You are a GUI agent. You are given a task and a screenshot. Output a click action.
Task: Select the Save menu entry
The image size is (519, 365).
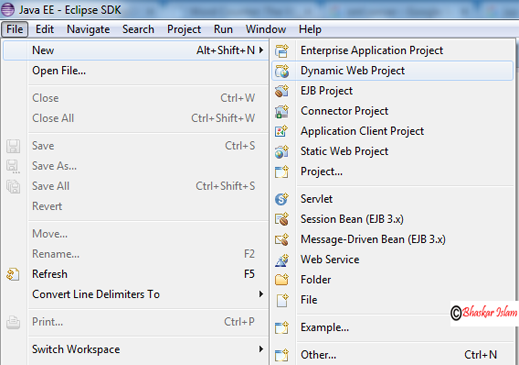tap(136, 146)
